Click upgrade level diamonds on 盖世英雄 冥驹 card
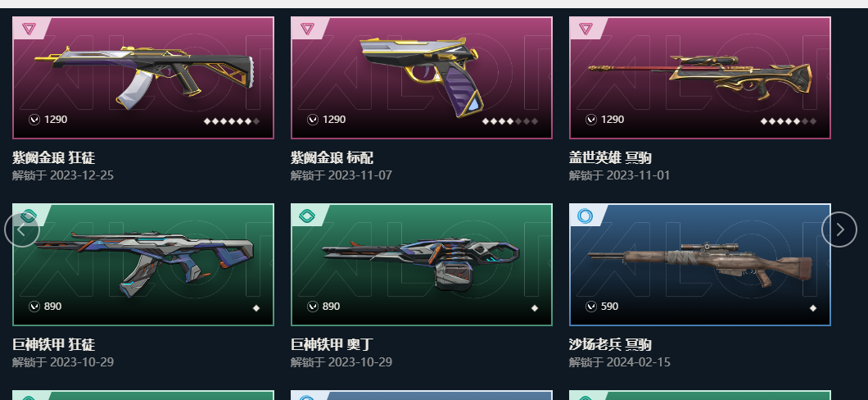The width and height of the screenshot is (868, 400). pyautogui.click(x=789, y=121)
